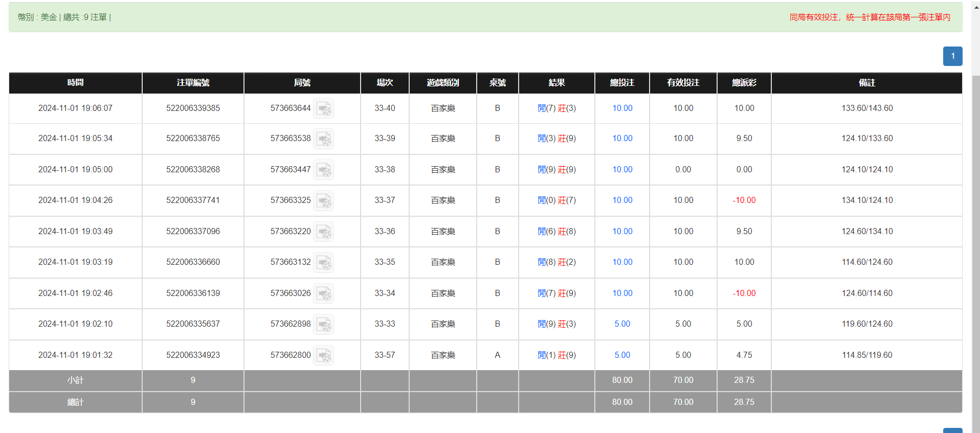Screen dimensions: 980x433
Task: Click ticket number 522006339385
Action: [193, 108]
